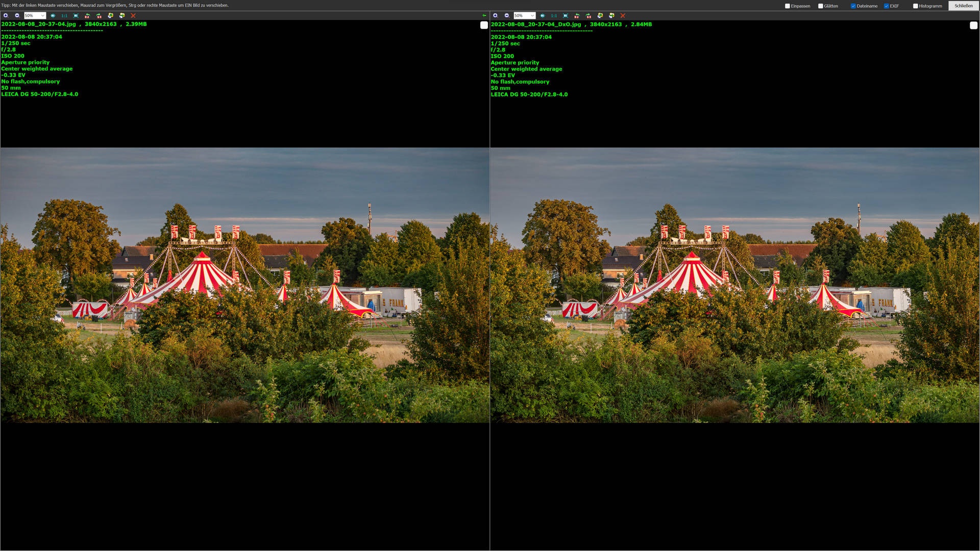
Task: Enable the Glätten checkbox
Action: click(820, 6)
